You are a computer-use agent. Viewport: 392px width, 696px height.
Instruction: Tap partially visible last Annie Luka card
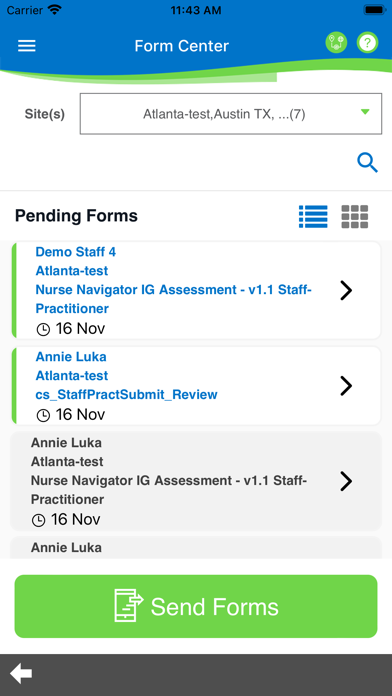196,547
